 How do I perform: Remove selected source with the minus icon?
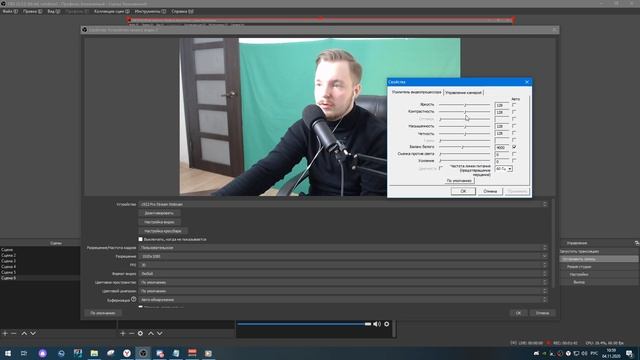131,333
